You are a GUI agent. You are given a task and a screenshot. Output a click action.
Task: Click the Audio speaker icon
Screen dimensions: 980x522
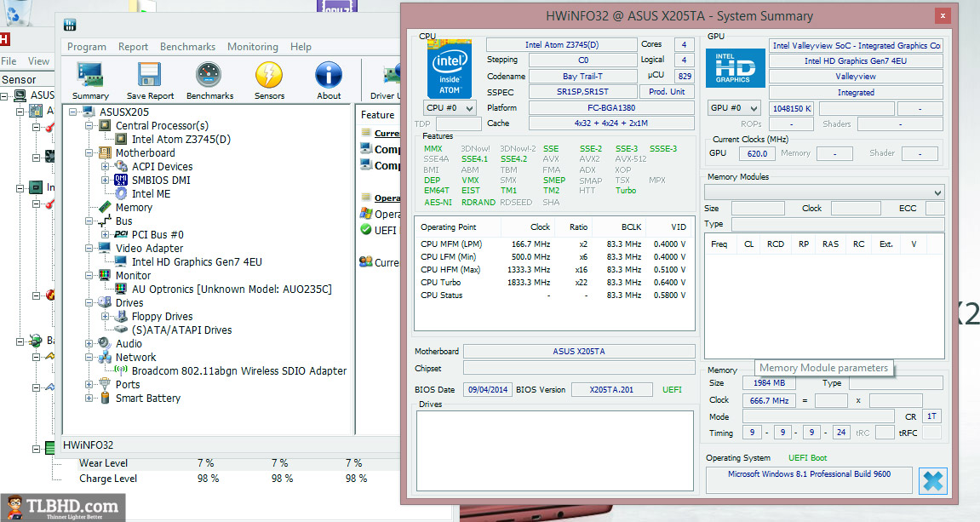[105, 344]
